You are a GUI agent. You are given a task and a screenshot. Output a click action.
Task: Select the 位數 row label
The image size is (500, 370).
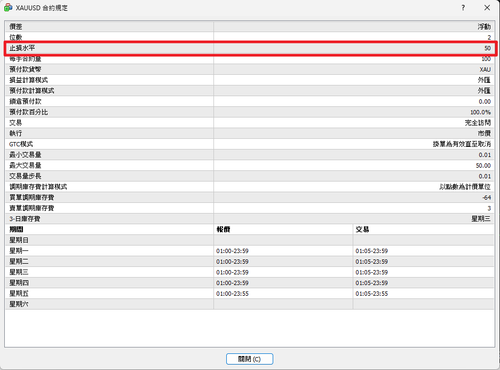click(x=16, y=37)
